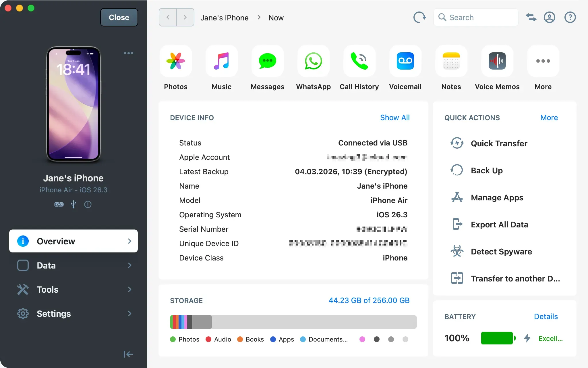Image resolution: width=588 pixels, height=368 pixels.
Task: Select the Overview sidebar item
Action: pyautogui.click(x=73, y=241)
